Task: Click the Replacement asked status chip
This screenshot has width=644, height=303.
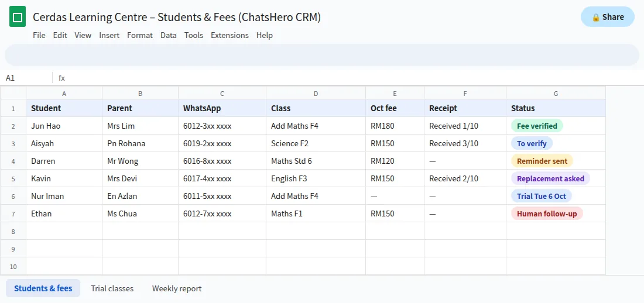Action: (x=550, y=178)
